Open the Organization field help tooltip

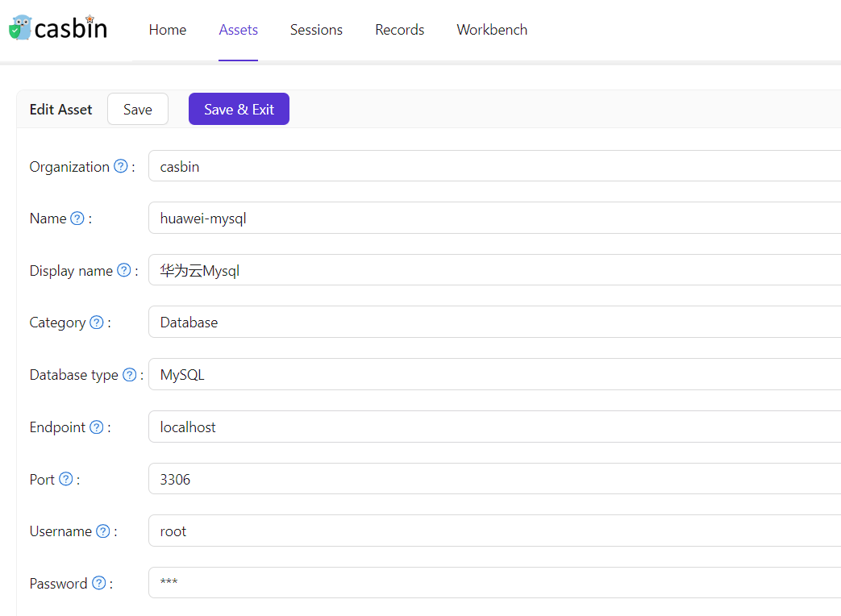click(121, 166)
